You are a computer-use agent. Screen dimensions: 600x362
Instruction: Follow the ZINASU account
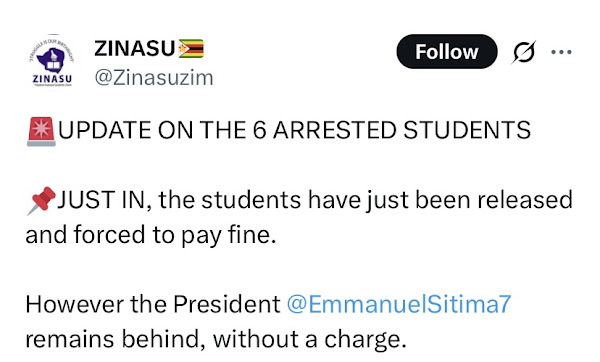click(x=447, y=52)
